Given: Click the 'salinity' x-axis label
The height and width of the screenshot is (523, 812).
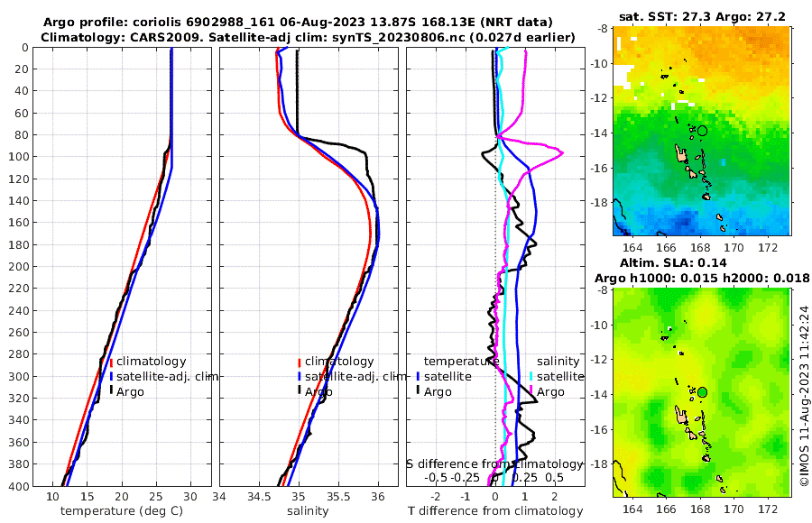Looking at the screenshot, I should click(308, 511).
